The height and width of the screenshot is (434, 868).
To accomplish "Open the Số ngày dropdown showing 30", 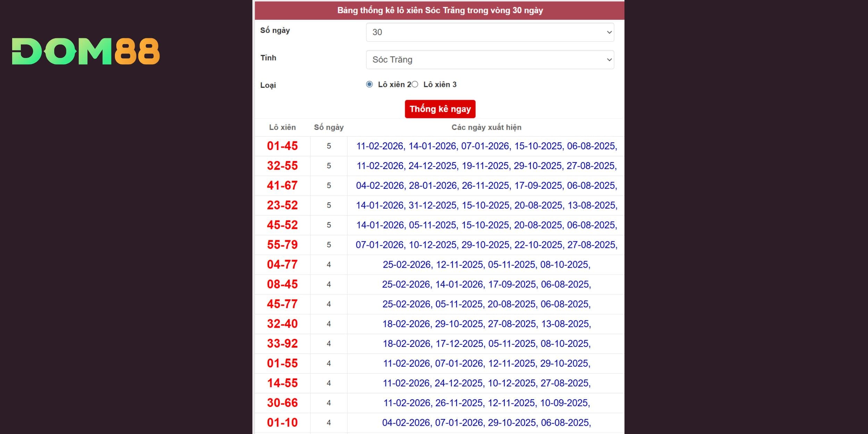I will (490, 32).
